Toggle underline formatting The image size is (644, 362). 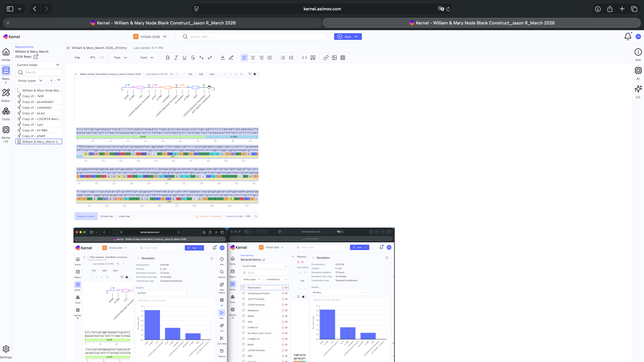click(x=184, y=58)
